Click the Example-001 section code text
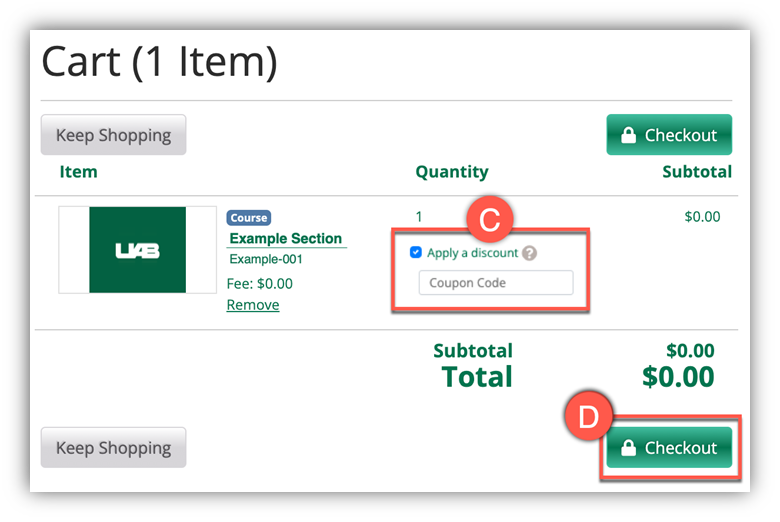Screen dimensions: 780x522 [266, 260]
